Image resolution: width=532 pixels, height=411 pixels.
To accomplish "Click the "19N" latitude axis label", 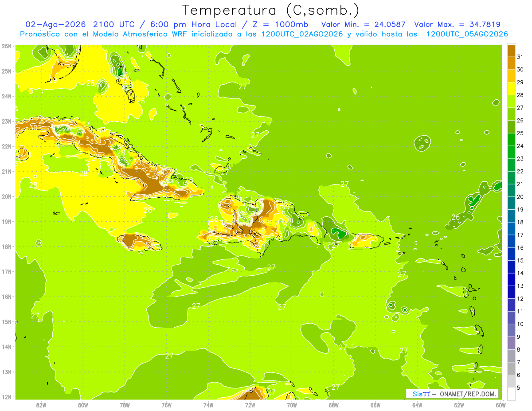I will click(x=7, y=222).
